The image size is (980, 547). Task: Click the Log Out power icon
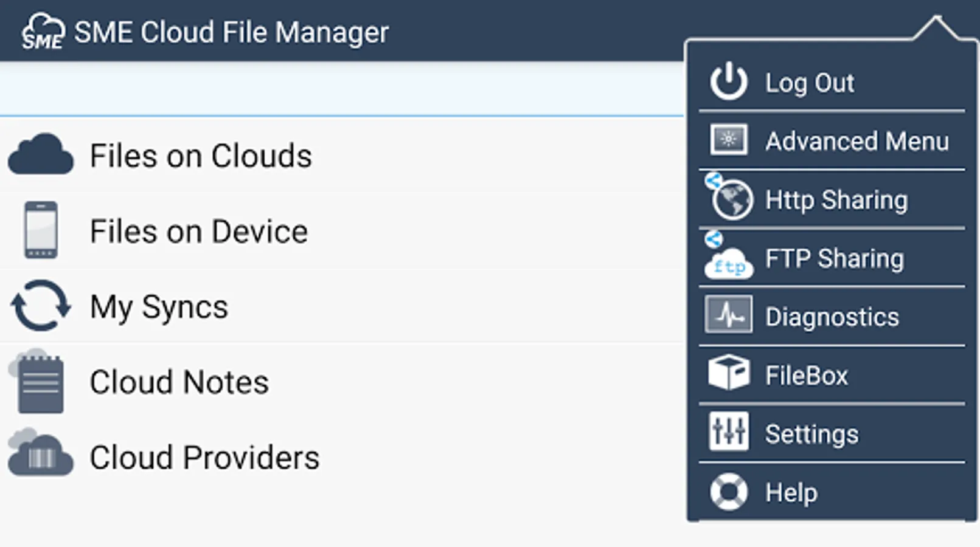click(728, 81)
